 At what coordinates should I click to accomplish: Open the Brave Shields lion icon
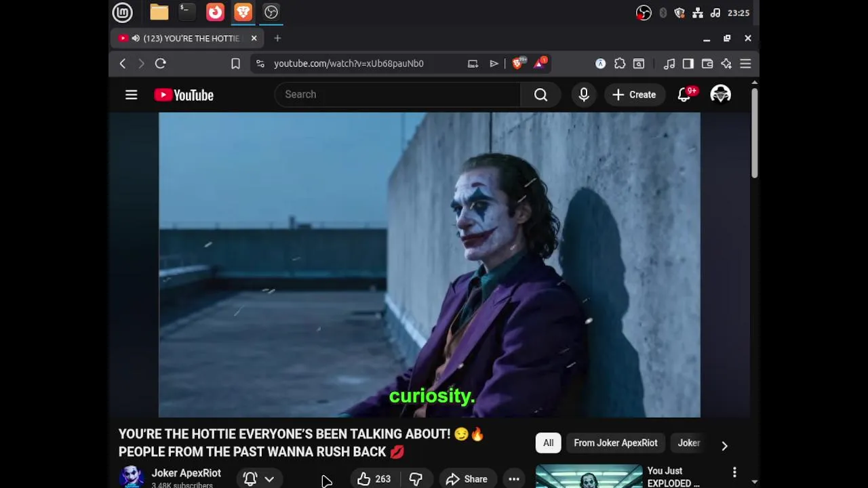(x=517, y=63)
